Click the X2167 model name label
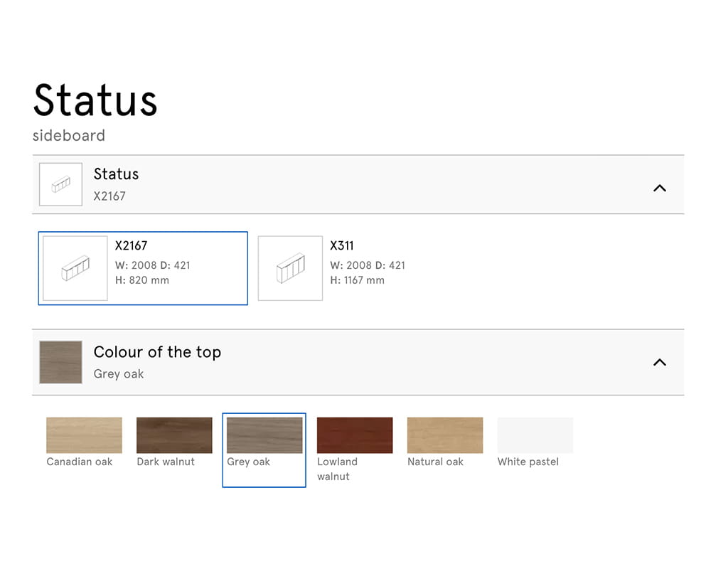The height and width of the screenshot is (569, 728). [131, 245]
